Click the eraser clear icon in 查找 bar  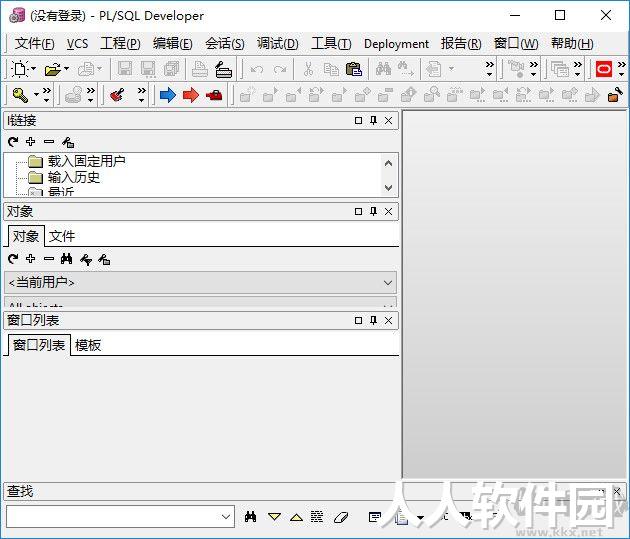point(341,517)
